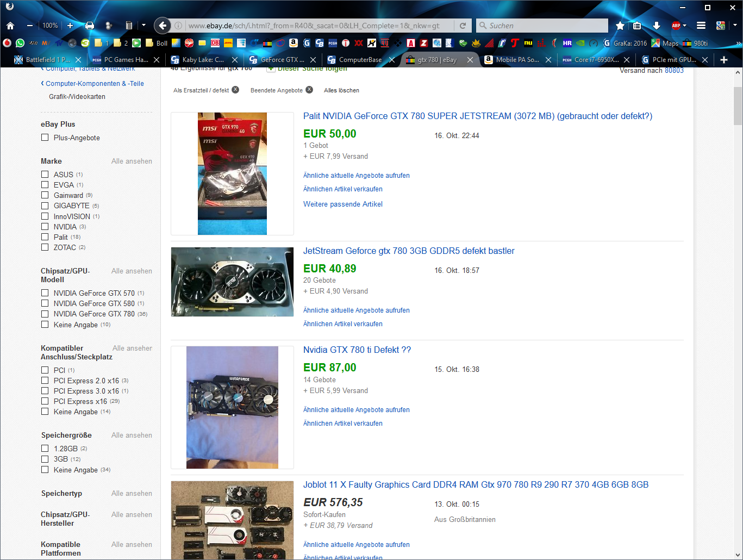The height and width of the screenshot is (560, 743).
Task: Open the Google Maps bookmark
Action: click(665, 43)
